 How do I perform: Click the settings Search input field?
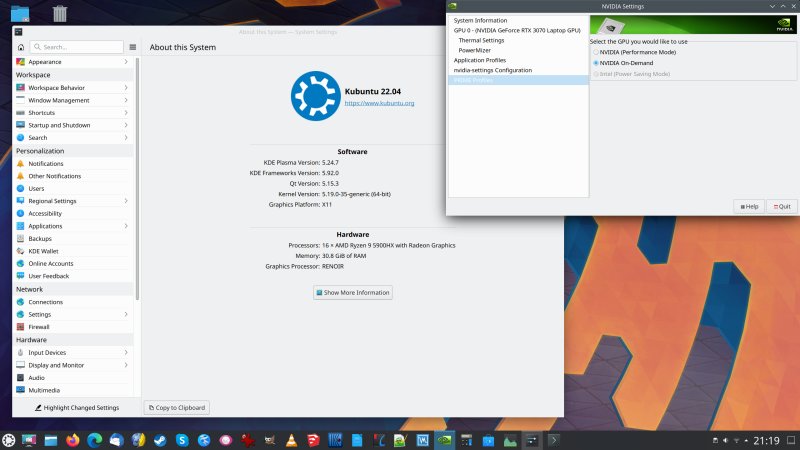(80, 47)
